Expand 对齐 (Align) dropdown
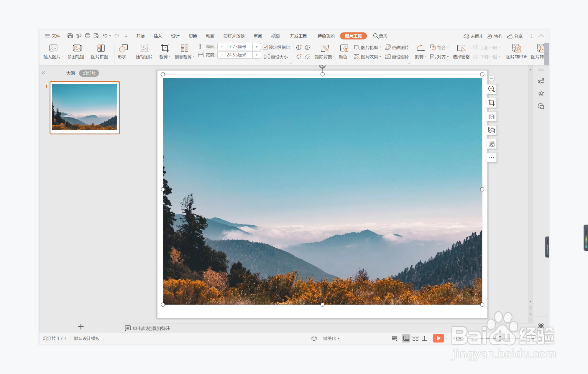588x374 pixels. pyautogui.click(x=448, y=57)
